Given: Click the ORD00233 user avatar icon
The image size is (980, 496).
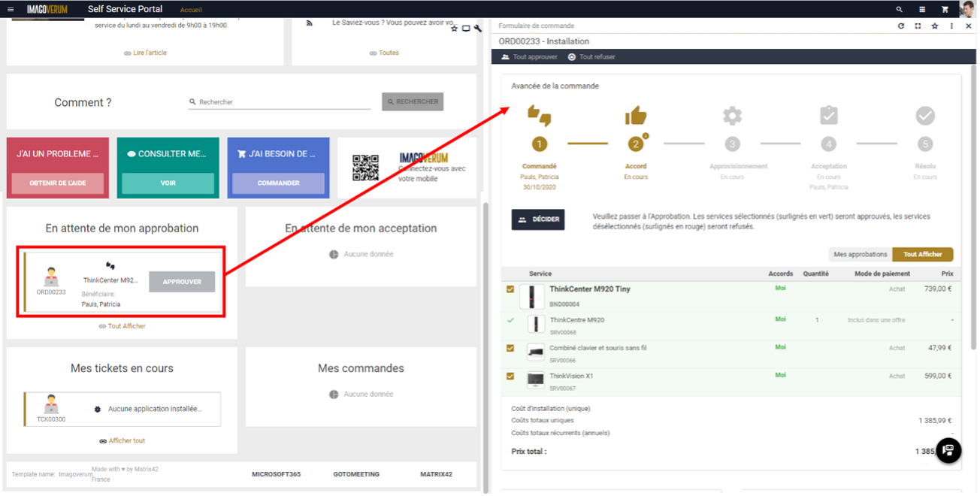Looking at the screenshot, I should click(51, 277).
